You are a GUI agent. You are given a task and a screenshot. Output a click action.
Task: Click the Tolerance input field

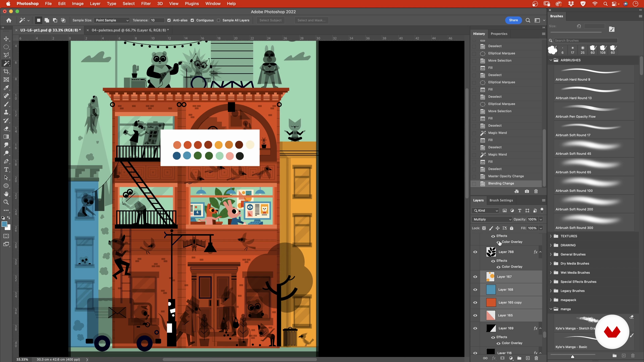(157, 20)
